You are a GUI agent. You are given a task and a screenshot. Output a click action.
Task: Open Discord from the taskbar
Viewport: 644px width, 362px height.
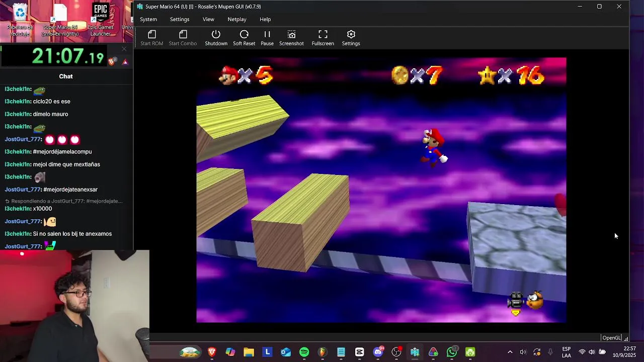tap(378, 352)
